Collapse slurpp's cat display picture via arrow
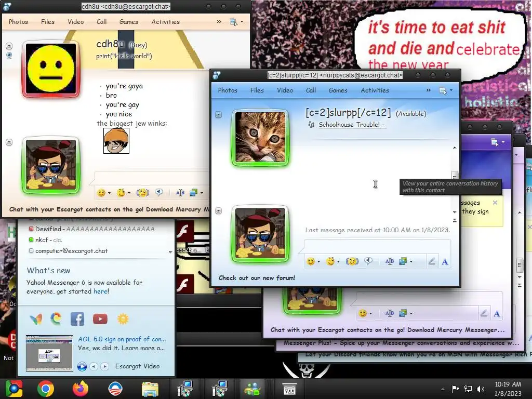532x399 pixels. [219, 115]
